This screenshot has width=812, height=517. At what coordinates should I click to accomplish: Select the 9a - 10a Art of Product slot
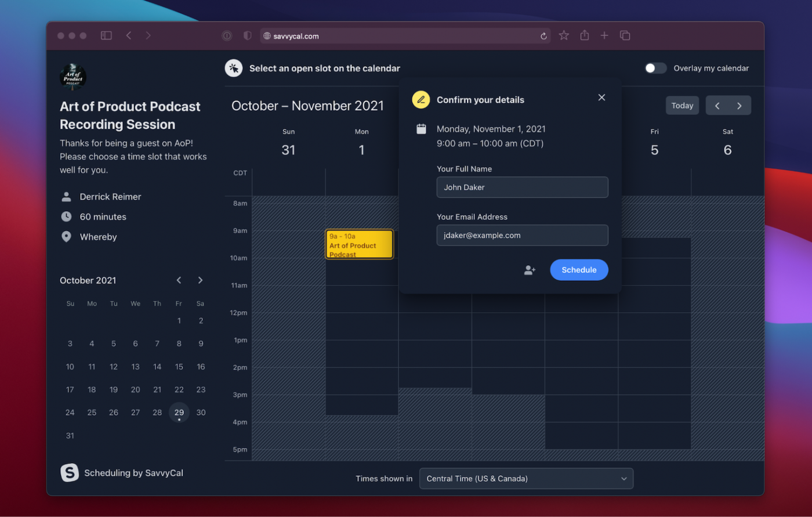click(360, 244)
